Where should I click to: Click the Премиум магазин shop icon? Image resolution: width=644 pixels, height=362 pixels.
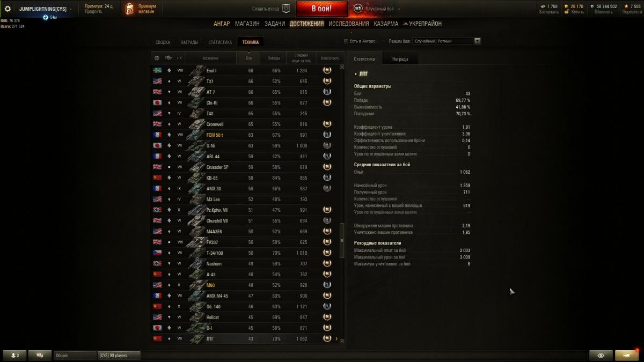(129, 9)
